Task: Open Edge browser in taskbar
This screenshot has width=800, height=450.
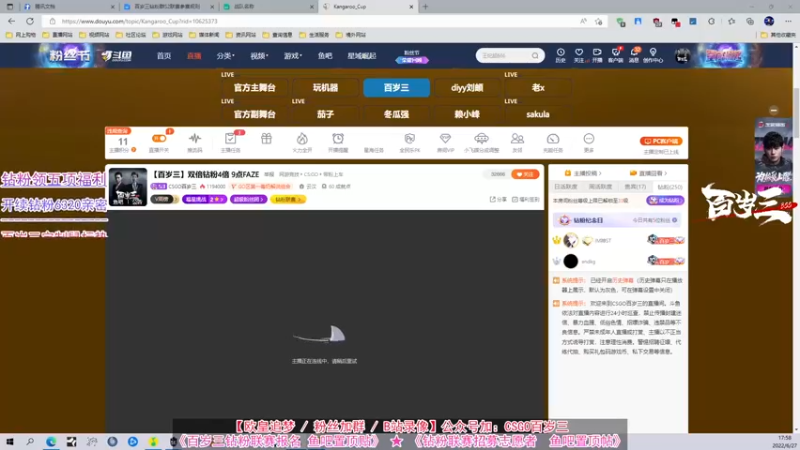Action: (x=51, y=442)
